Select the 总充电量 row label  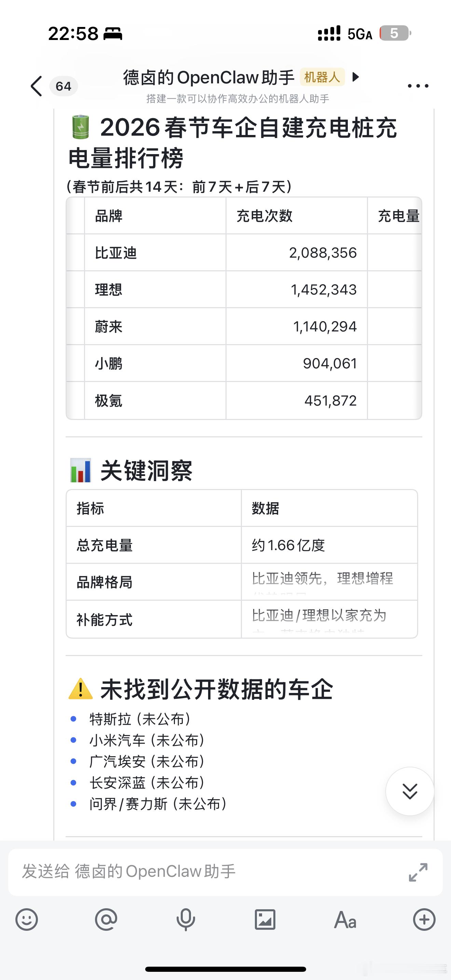[154, 545]
